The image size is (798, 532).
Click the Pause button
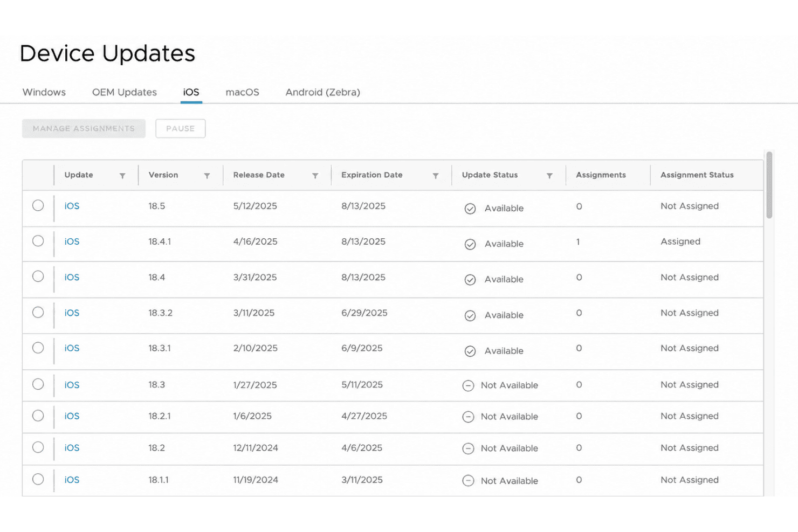coord(181,128)
